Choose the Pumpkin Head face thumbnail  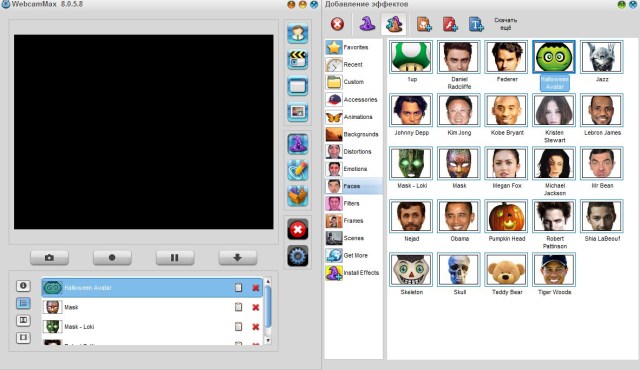507,216
